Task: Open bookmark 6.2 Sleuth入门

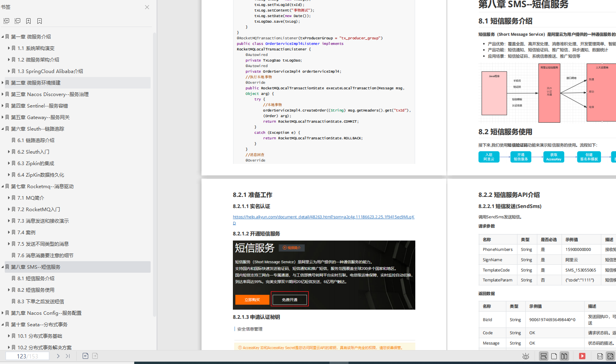Action: [33, 152]
